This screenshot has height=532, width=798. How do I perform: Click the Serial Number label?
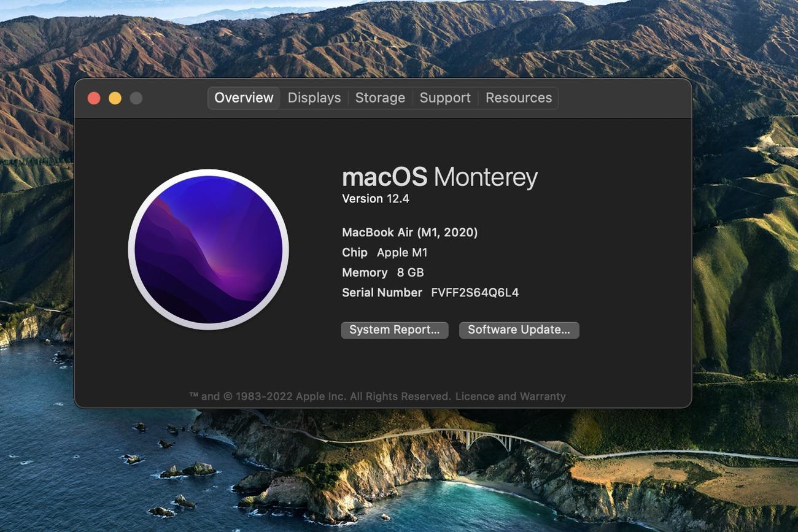(x=382, y=293)
